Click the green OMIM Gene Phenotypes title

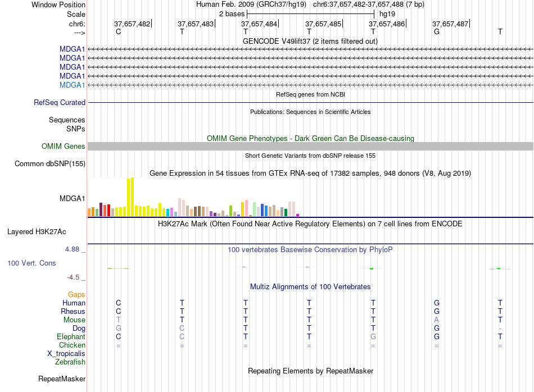311,139
